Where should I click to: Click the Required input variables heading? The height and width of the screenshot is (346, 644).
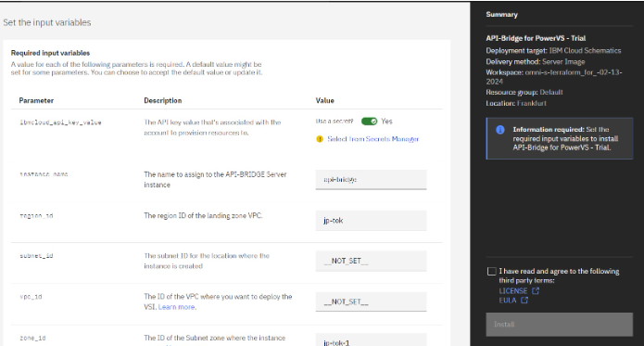(x=50, y=53)
